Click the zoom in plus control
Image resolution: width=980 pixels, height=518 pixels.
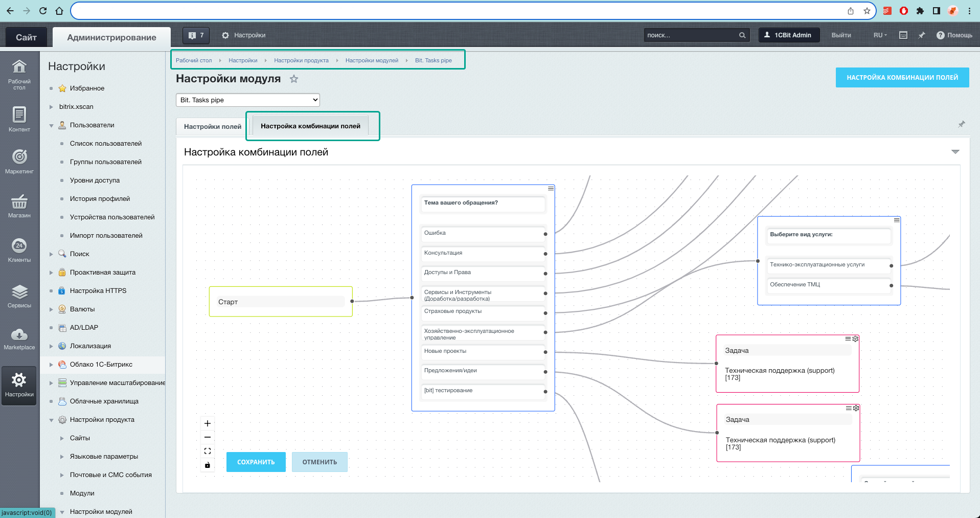[208, 423]
